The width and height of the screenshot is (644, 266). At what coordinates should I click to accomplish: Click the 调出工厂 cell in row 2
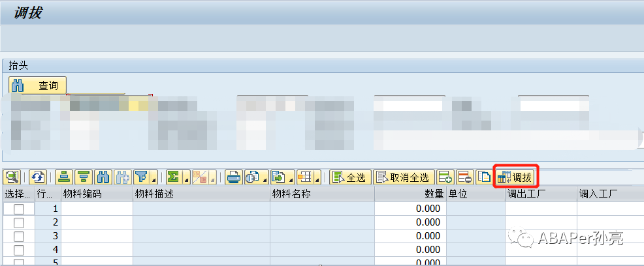pyautogui.click(x=541, y=222)
